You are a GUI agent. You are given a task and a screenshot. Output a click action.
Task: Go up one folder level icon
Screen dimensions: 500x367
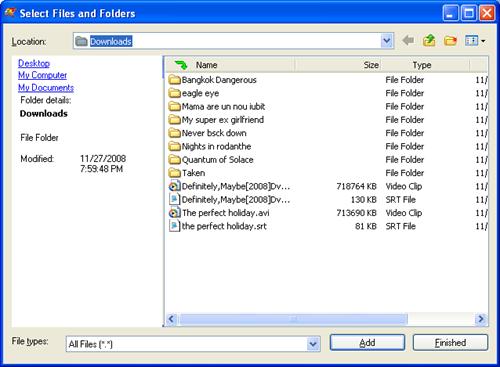(429, 40)
